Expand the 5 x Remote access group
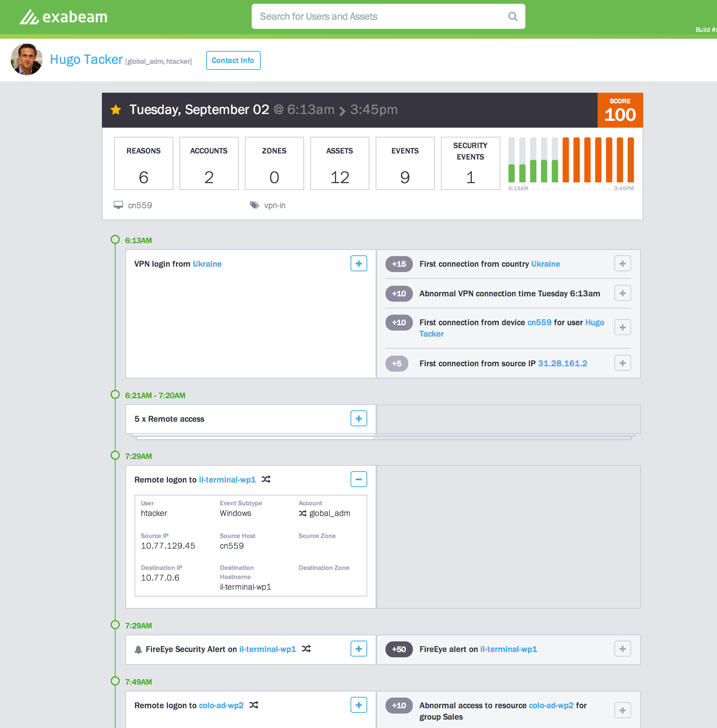 pyautogui.click(x=358, y=419)
